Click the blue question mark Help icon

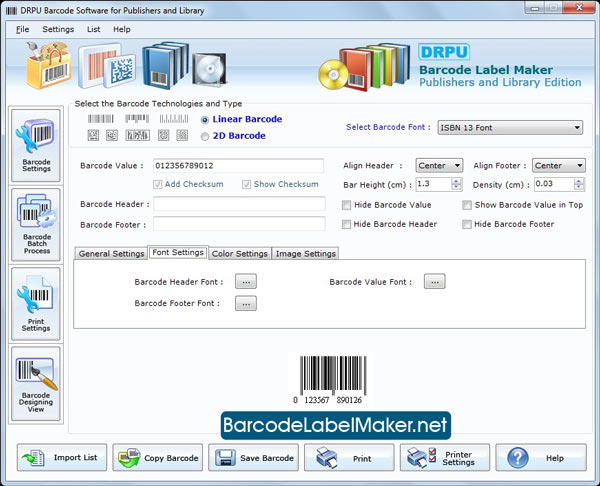pyautogui.click(x=518, y=458)
